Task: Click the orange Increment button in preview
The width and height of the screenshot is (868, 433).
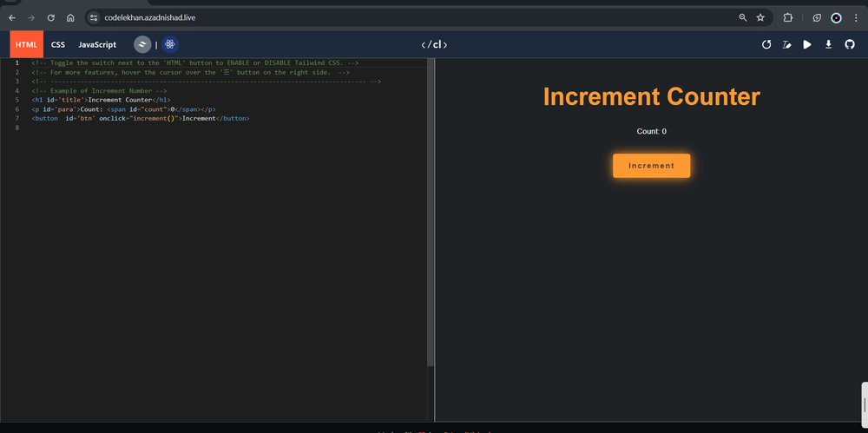Action: coord(652,166)
